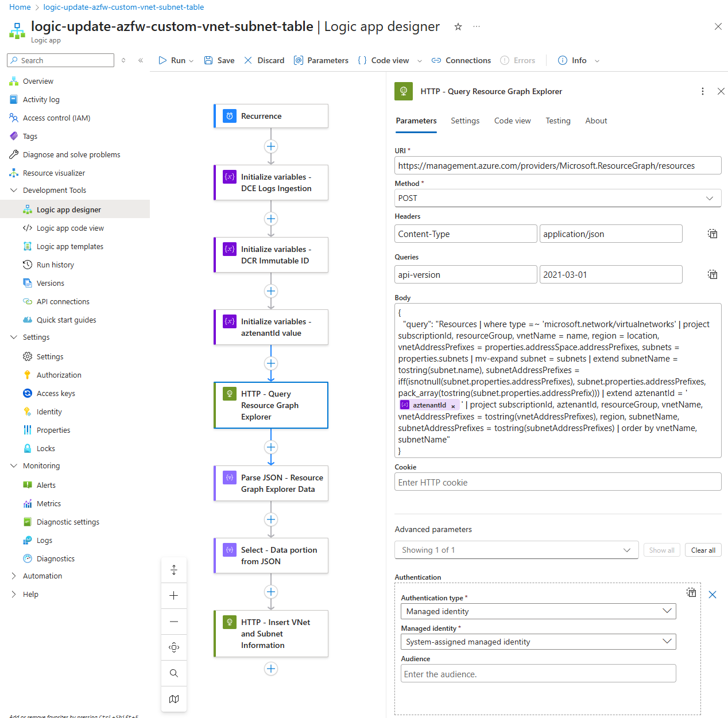The height and width of the screenshot is (718, 728).
Task: Open the minimap icon on canvas toolbar
Action: pos(174,699)
